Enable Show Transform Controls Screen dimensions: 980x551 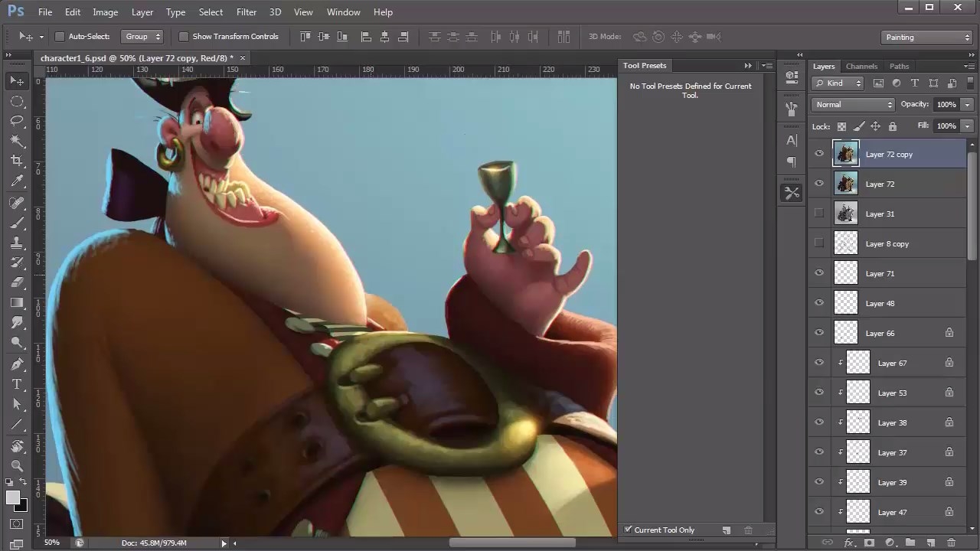[184, 37]
